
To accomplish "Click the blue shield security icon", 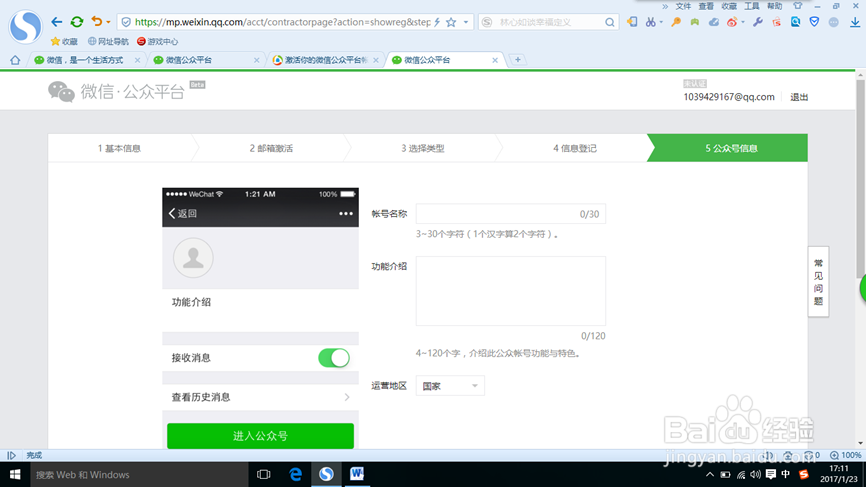I will [814, 22].
